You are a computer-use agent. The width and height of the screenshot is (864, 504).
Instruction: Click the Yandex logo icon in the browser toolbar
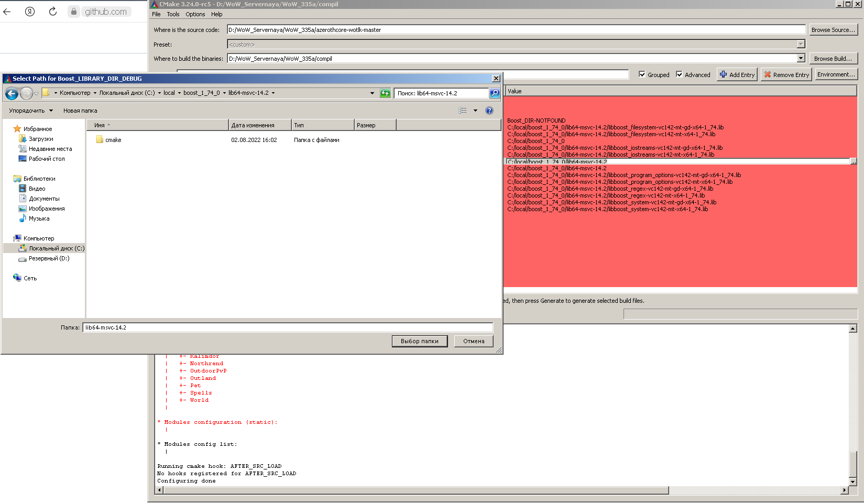30,11
